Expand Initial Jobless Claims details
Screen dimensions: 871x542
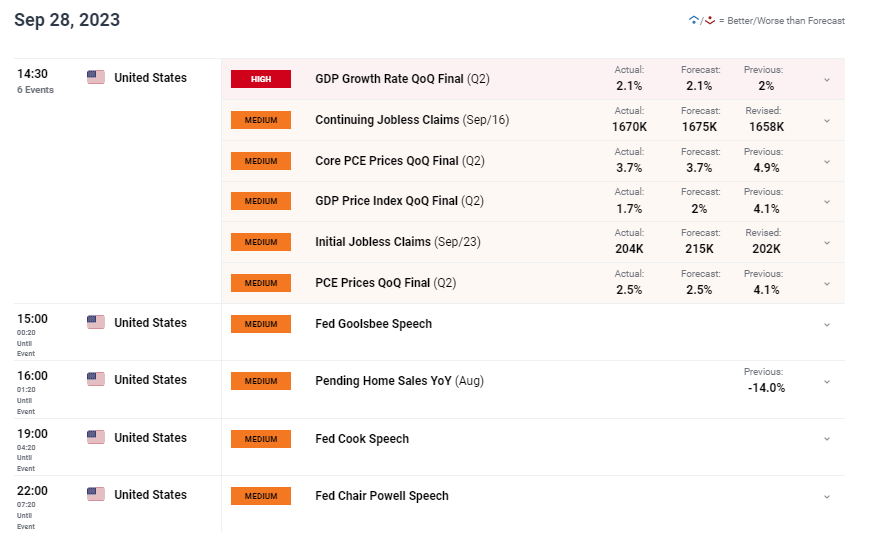pos(827,243)
